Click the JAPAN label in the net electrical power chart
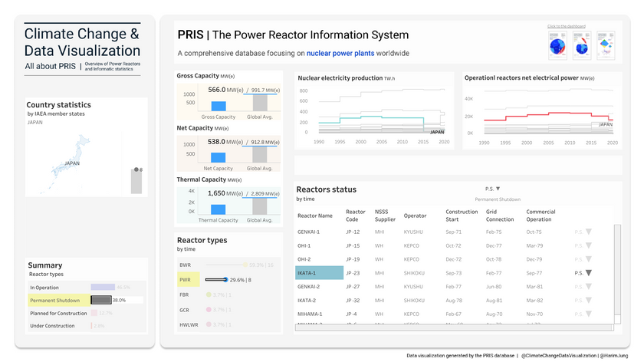The width and height of the screenshot is (644, 362). tap(606, 124)
